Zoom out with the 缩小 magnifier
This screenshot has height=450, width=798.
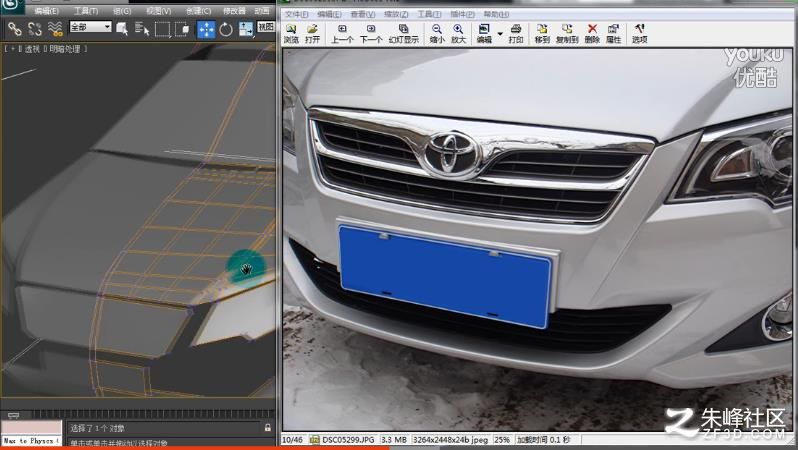click(x=437, y=34)
